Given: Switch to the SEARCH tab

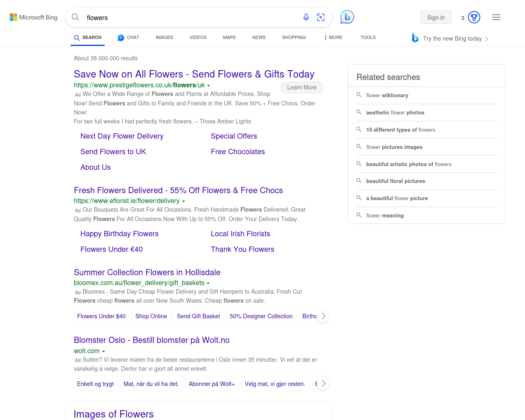Looking at the screenshot, I should tap(88, 37).
